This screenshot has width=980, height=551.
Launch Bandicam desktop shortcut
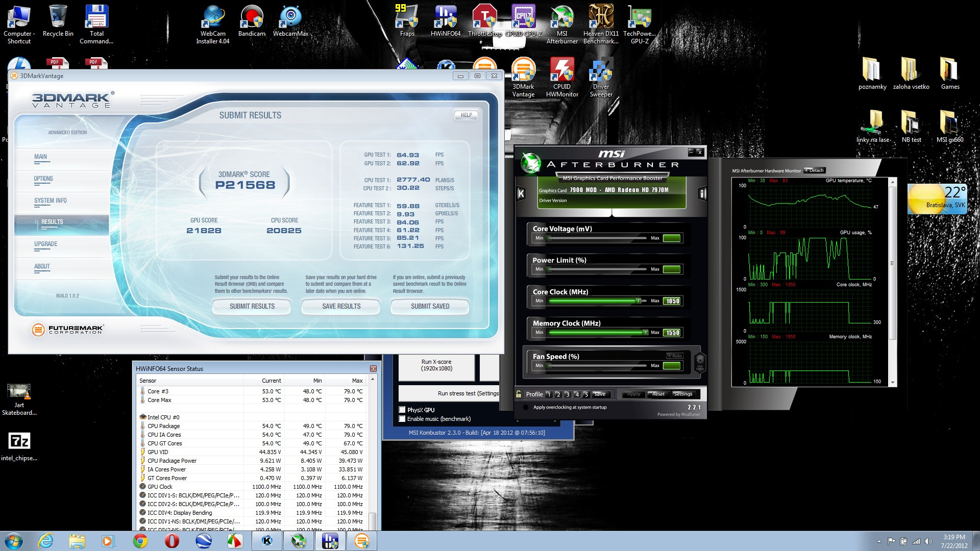click(x=252, y=20)
